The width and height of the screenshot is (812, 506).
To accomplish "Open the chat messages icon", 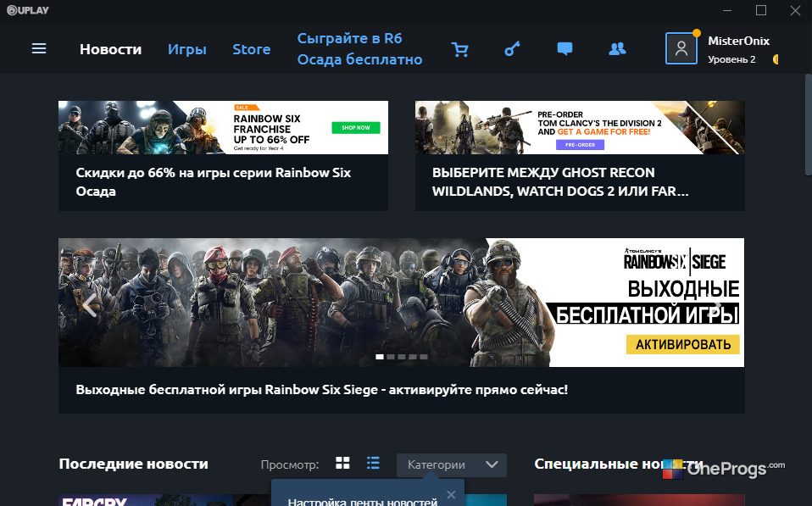I will tap(565, 49).
